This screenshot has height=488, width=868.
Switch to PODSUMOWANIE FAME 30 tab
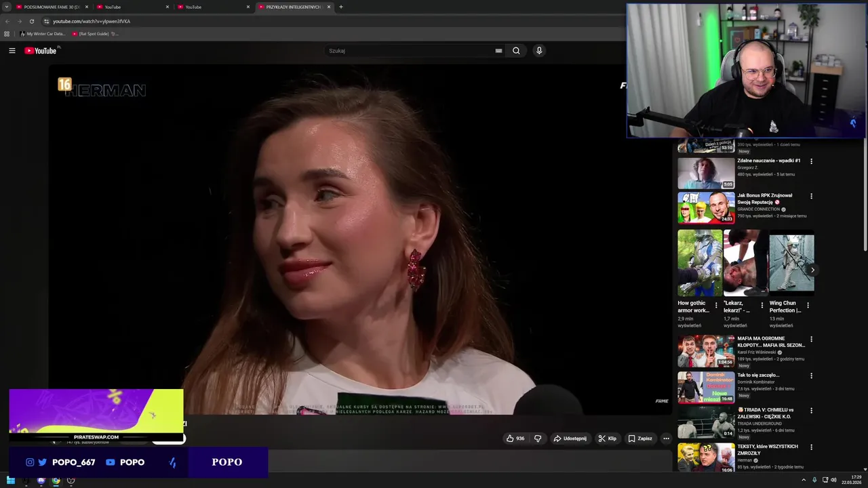52,7
